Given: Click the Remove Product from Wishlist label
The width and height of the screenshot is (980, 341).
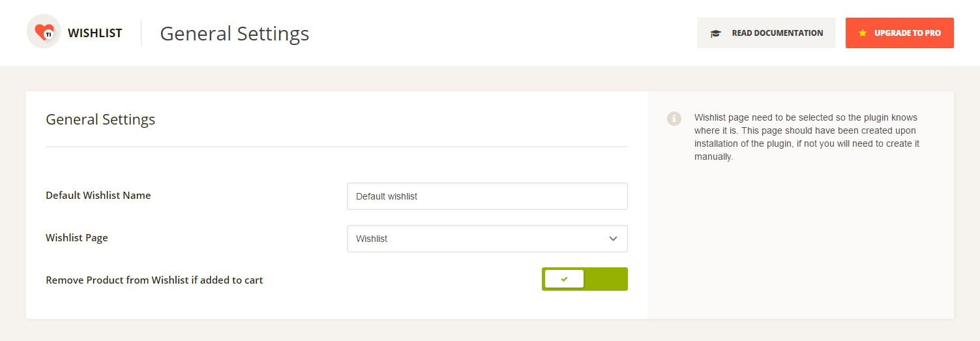Looking at the screenshot, I should point(155,280).
